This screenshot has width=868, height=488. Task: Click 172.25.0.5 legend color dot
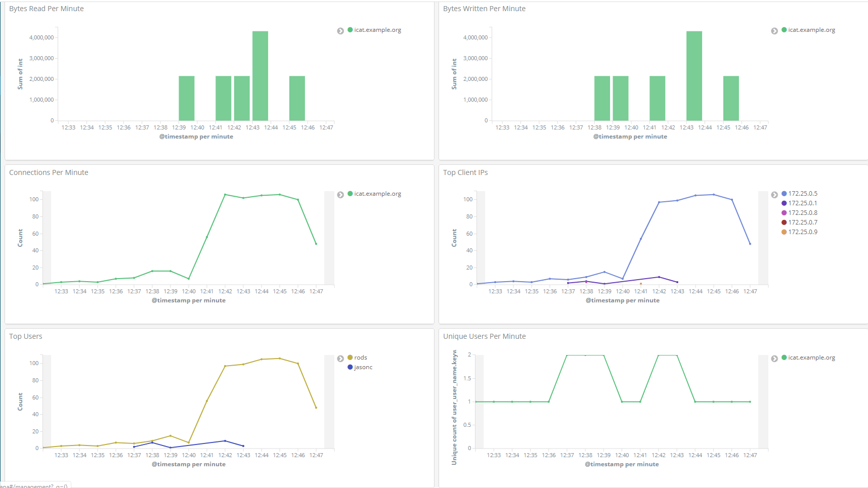[784, 194]
